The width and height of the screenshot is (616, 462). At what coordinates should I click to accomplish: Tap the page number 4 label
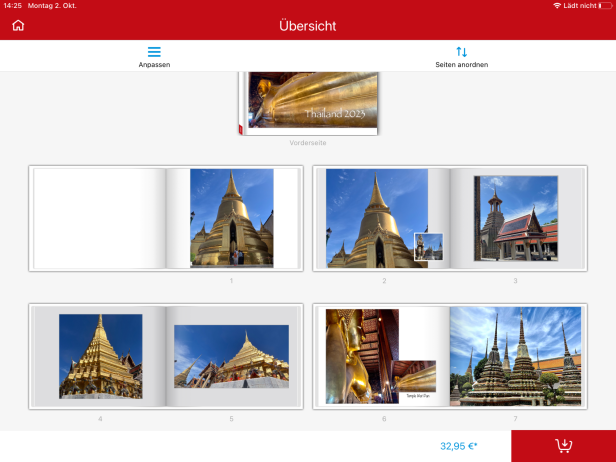coord(100,419)
